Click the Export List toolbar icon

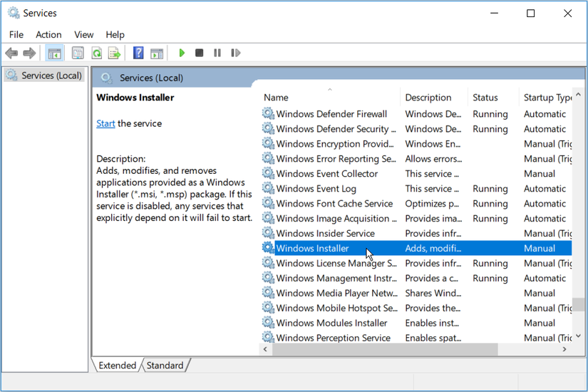click(x=114, y=53)
